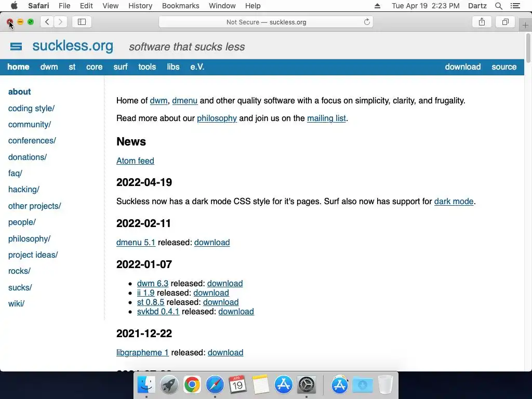Open the History menu
This screenshot has height=399, width=532.
(x=140, y=6)
